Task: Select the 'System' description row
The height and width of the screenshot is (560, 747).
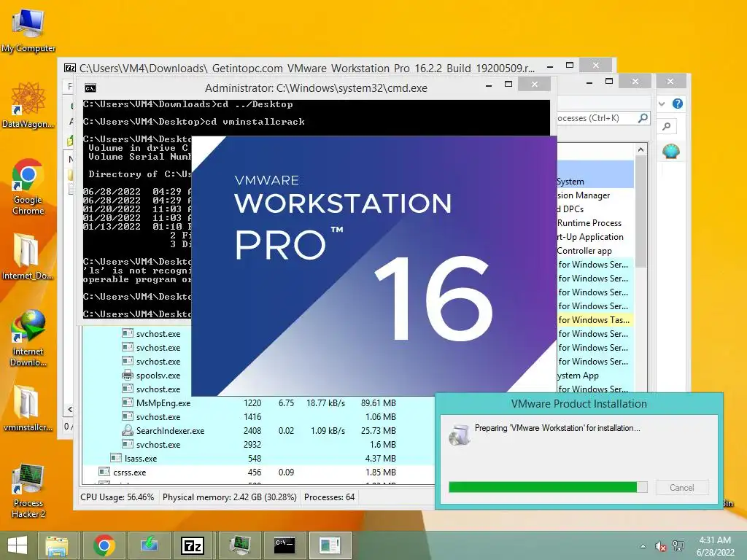Action: [x=595, y=182]
